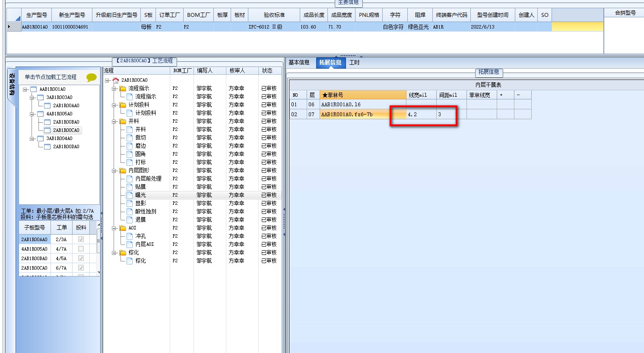This screenshot has width=644, height=353.
Task: Collapse the 开料 folder expander
Action: (114, 121)
